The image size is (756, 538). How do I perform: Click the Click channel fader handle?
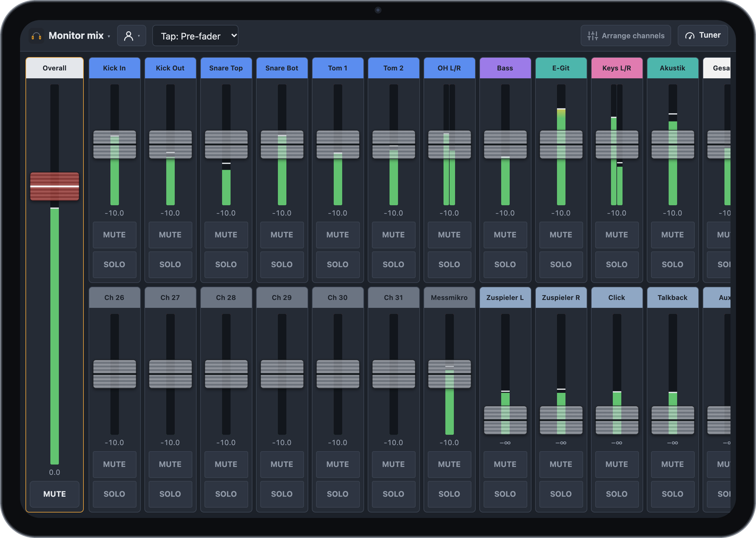(x=617, y=420)
